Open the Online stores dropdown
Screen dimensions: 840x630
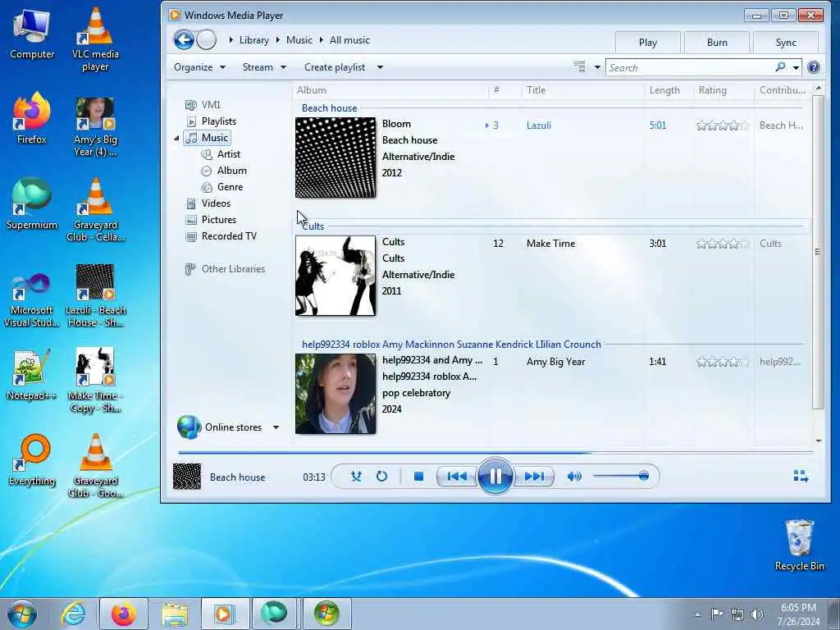click(x=276, y=427)
